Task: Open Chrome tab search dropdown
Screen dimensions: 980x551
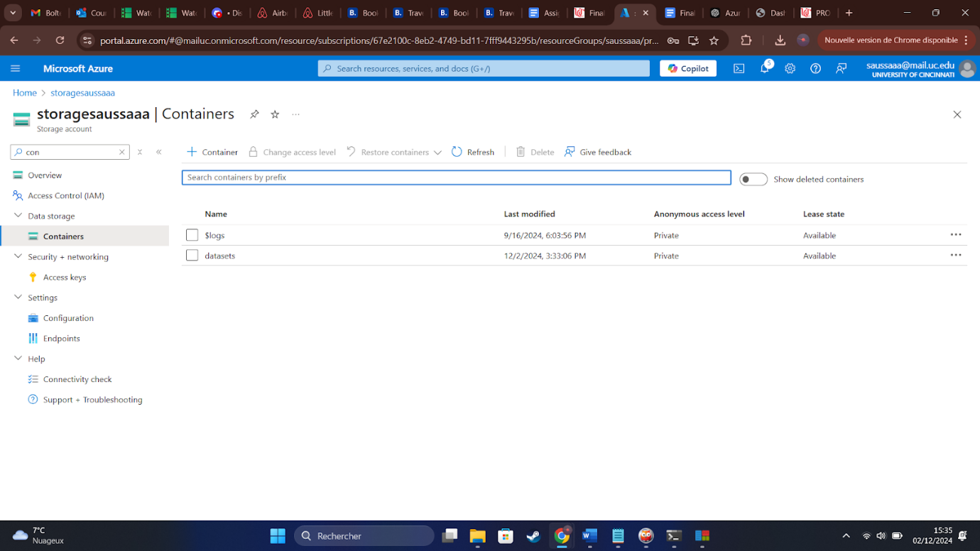Action: [x=13, y=13]
